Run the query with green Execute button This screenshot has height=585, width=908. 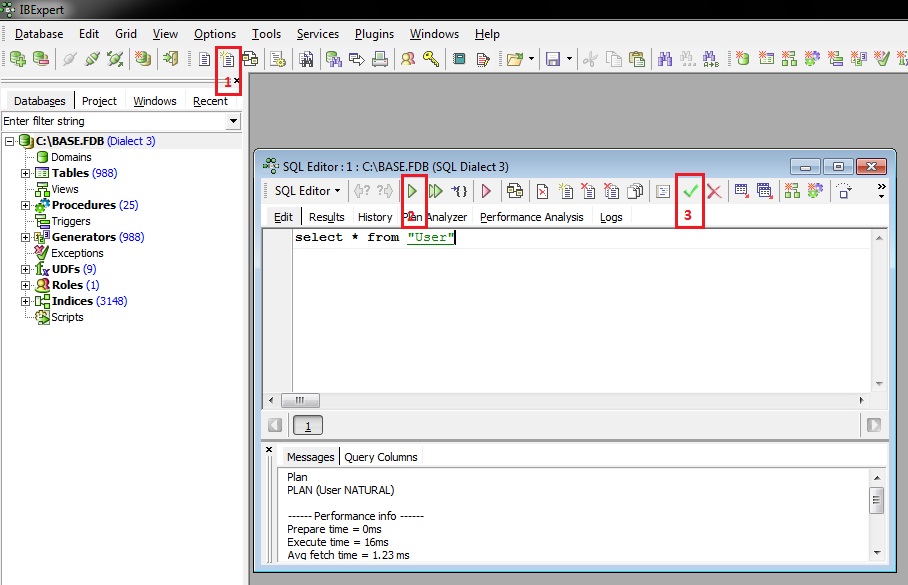point(412,191)
